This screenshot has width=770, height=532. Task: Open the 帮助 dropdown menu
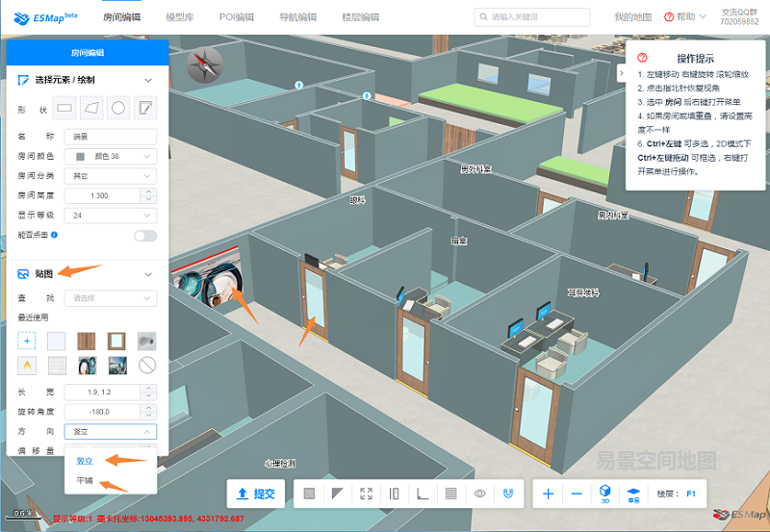pos(685,16)
